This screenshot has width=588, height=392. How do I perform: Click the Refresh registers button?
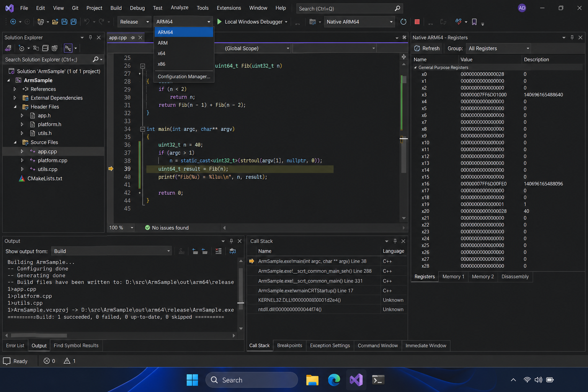click(x=427, y=48)
